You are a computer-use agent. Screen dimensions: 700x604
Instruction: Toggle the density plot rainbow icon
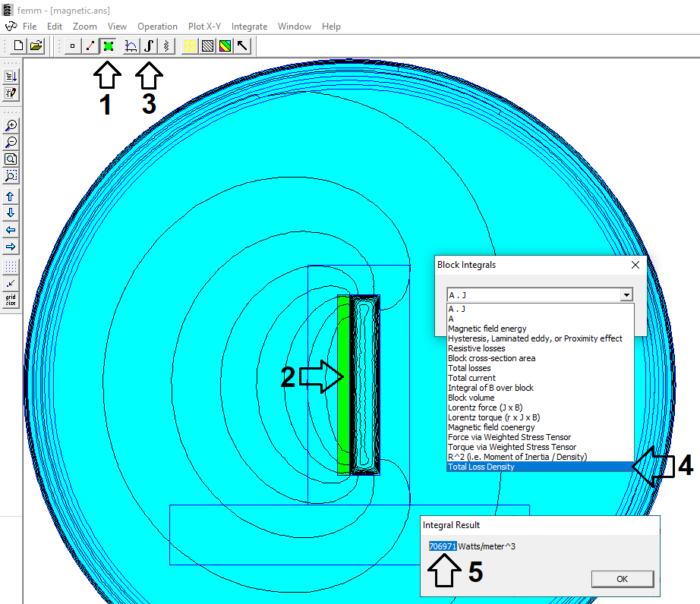pos(225,46)
